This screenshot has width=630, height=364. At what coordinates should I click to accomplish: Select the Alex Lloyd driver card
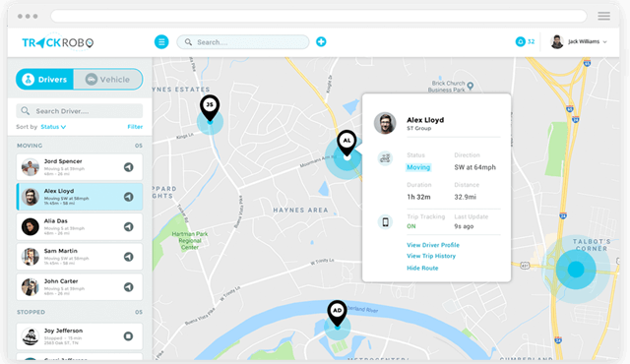pos(80,197)
